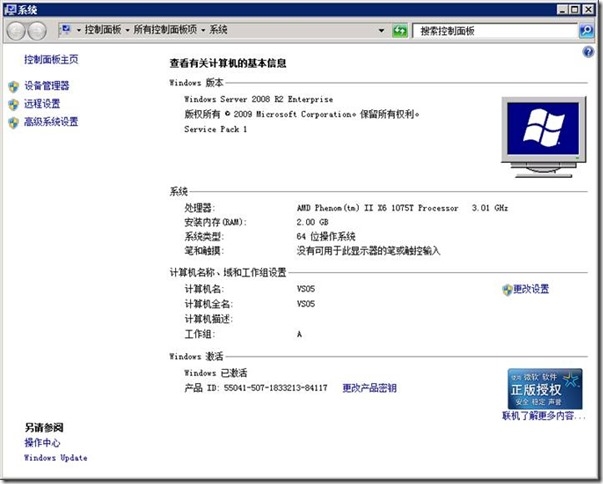
Task: Open 高级系统设置 link
Action: [x=51, y=122]
